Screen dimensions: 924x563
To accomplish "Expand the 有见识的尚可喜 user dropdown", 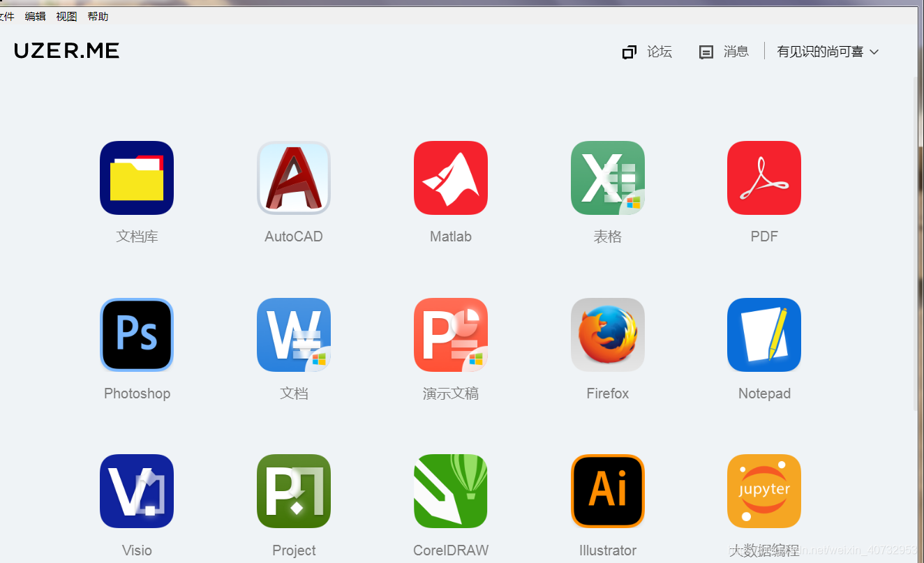I will click(828, 52).
